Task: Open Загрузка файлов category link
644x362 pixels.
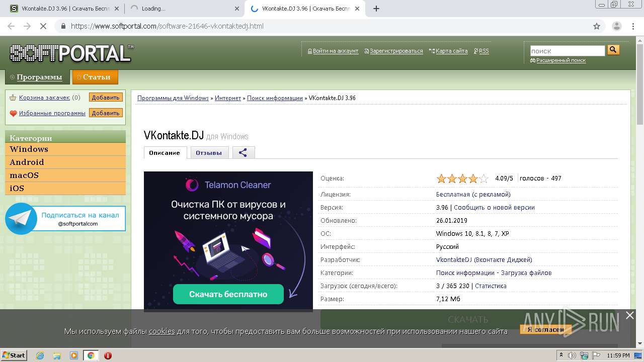Action: 527,273
